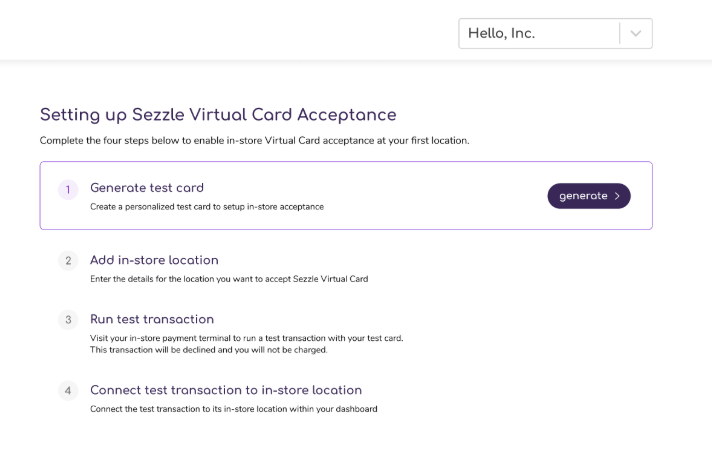Click the 'Complete the four steps' subtitle

(254, 141)
